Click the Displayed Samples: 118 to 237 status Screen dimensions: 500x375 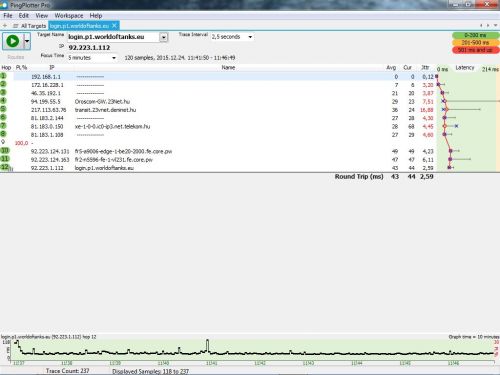150,371
